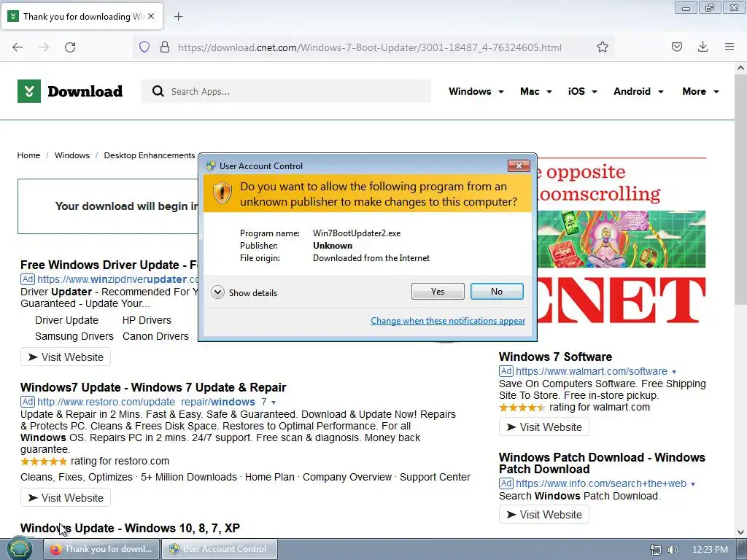Image resolution: width=747 pixels, height=560 pixels.
Task: Click Visit Website under restoro ad
Action: point(66,497)
